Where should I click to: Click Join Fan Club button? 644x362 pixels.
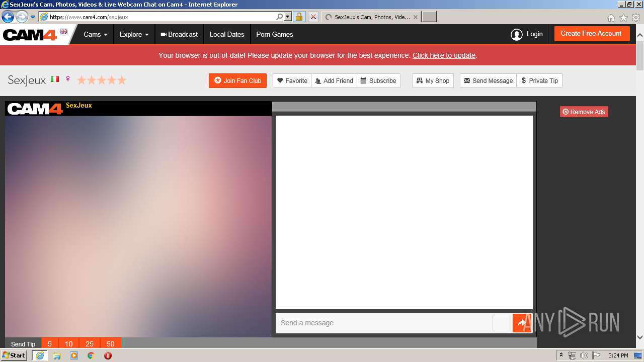(x=237, y=80)
